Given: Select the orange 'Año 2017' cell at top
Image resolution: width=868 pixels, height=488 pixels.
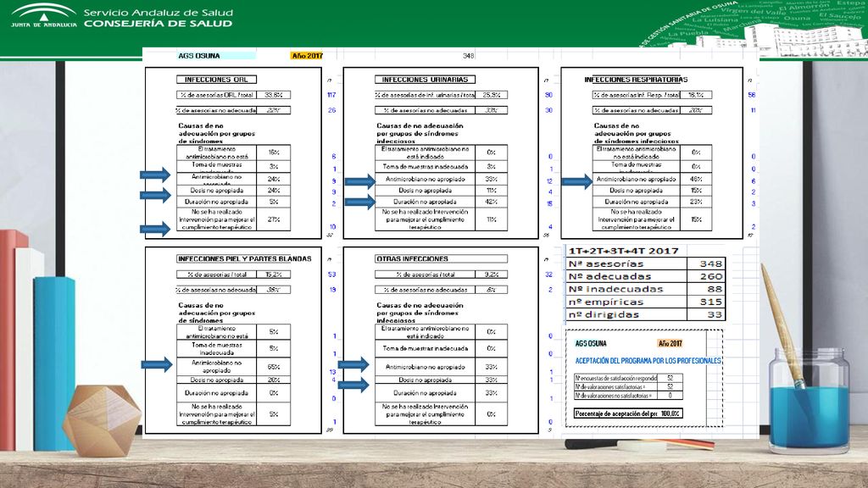Looking at the screenshot, I should pos(307,56).
